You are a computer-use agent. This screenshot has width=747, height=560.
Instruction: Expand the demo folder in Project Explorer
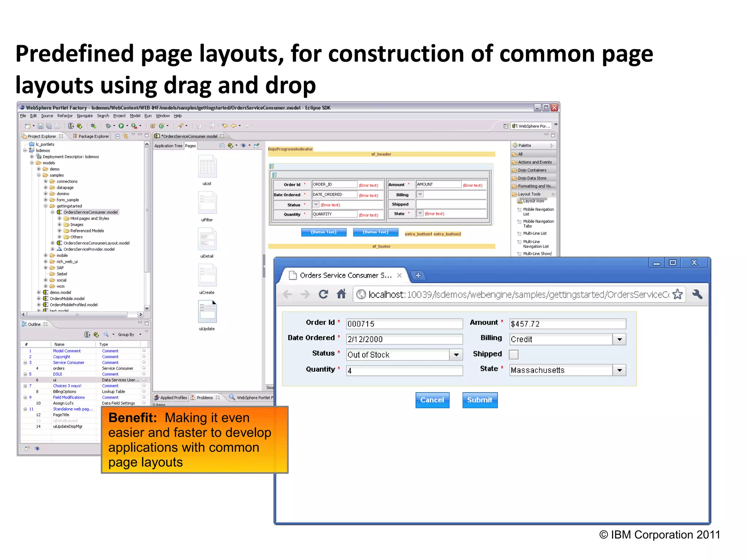click(39, 169)
